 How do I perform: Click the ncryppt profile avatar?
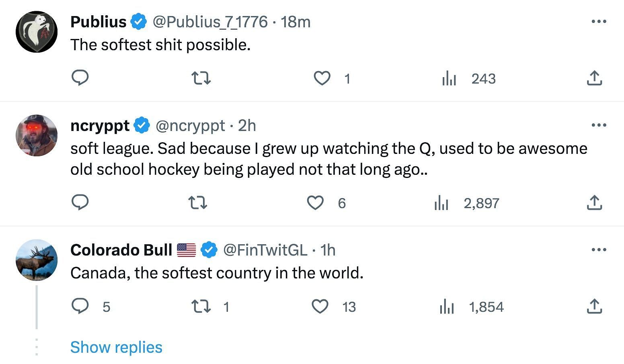pyautogui.click(x=37, y=135)
